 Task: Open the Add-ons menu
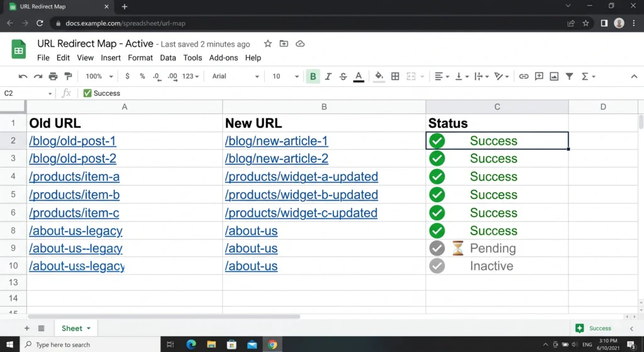223,57
